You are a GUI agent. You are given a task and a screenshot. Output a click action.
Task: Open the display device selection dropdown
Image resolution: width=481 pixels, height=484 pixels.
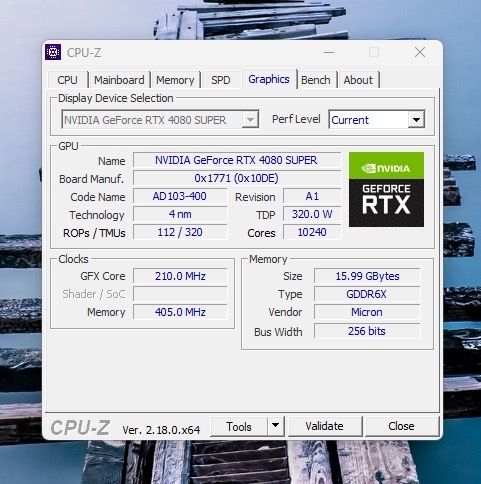click(250, 120)
